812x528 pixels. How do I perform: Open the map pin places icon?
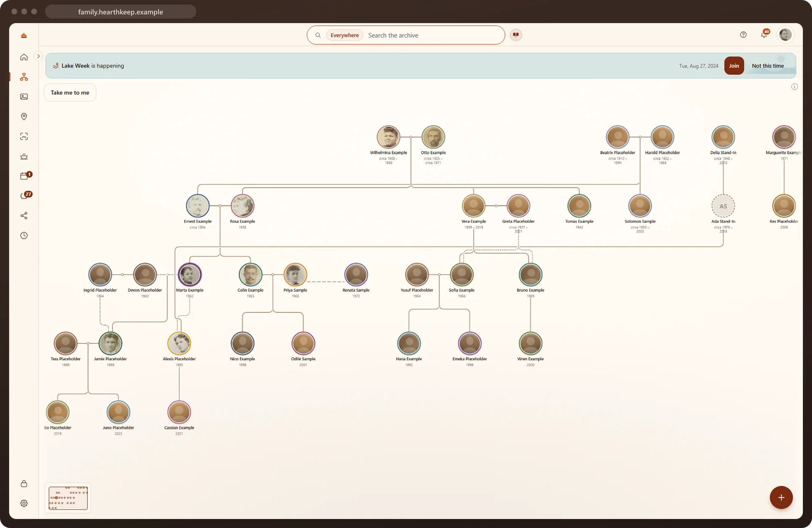click(x=24, y=117)
